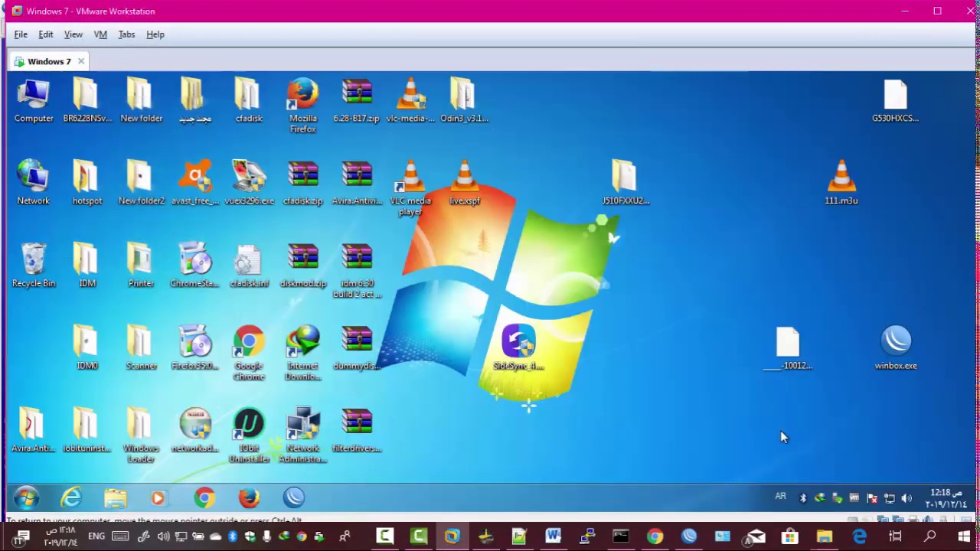Screen dimensions: 980x551
Task: Open Windows Explorer in guest taskbar
Action: click(116, 498)
